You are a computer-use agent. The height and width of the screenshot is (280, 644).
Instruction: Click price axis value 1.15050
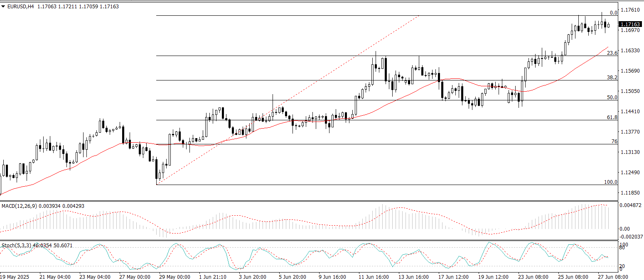(629, 91)
